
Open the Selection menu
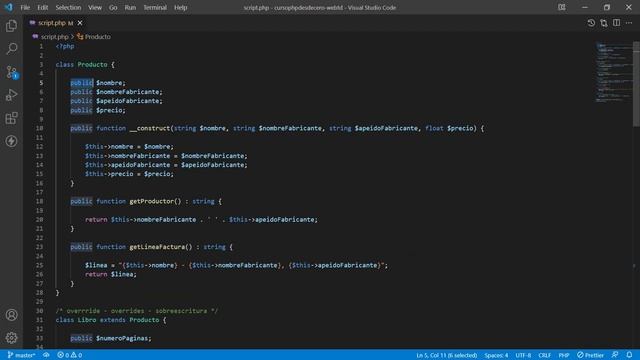click(68, 7)
